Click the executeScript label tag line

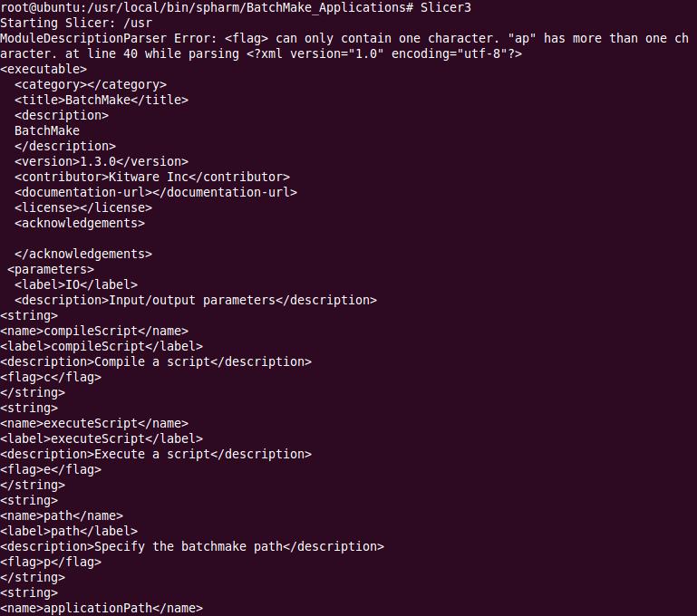click(102, 438)
